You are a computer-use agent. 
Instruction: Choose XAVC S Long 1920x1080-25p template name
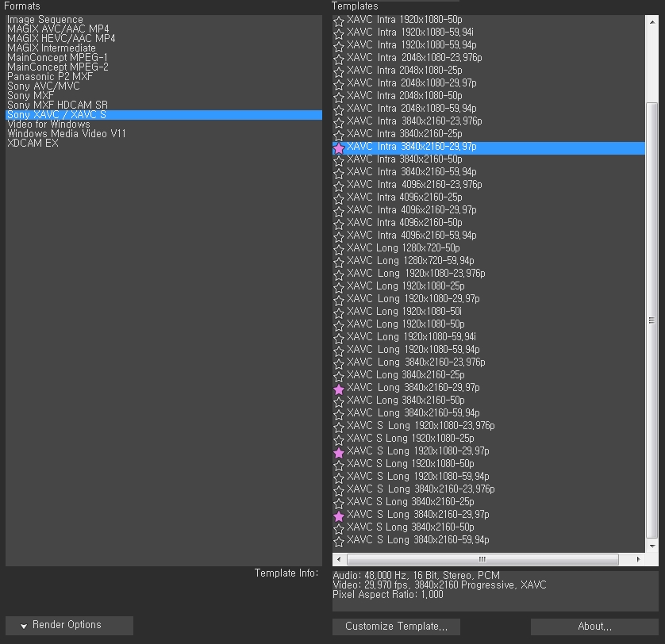tap(410, 439)
